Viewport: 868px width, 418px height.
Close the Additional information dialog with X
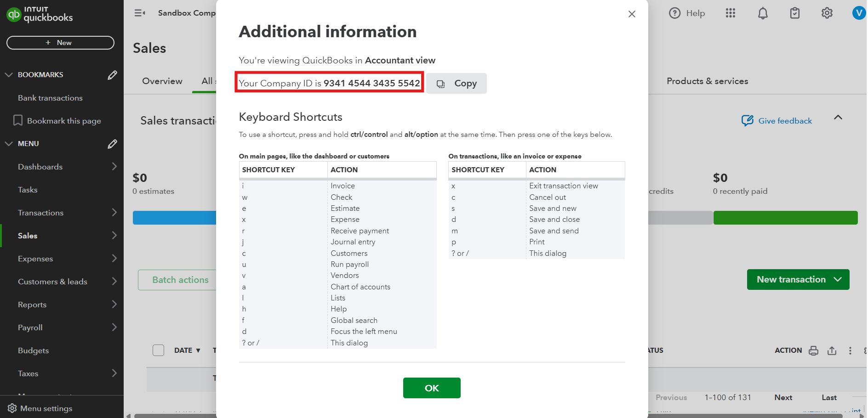[x=632, y=14]
